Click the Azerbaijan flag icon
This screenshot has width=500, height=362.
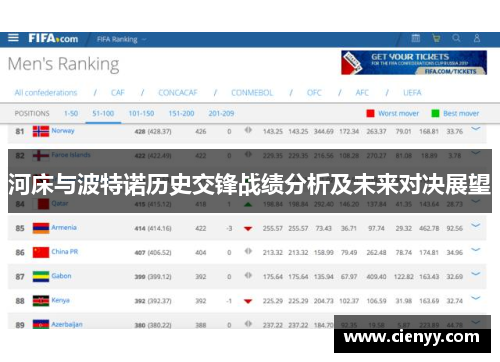pyautogui.click(x=41, y=324)
